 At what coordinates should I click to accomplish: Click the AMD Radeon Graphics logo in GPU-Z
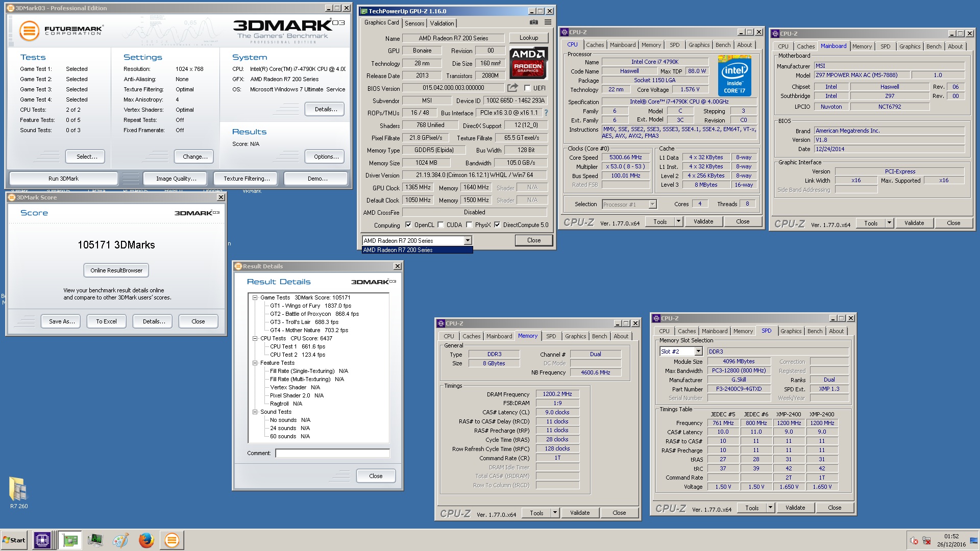(528, 63)
